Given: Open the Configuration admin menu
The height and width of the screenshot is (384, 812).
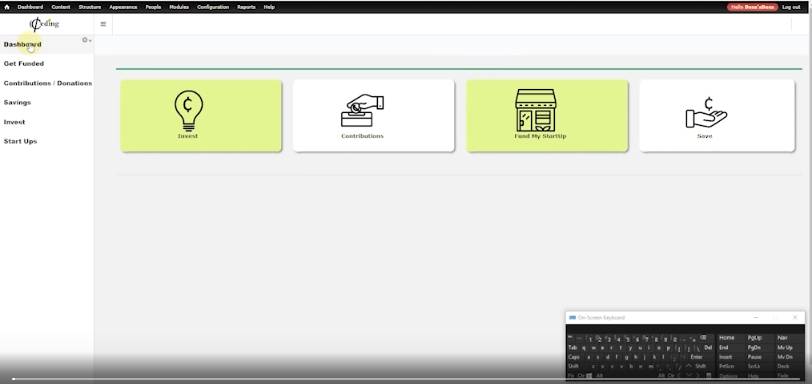Looking at the screenshot, I should (x=213, y=7).
